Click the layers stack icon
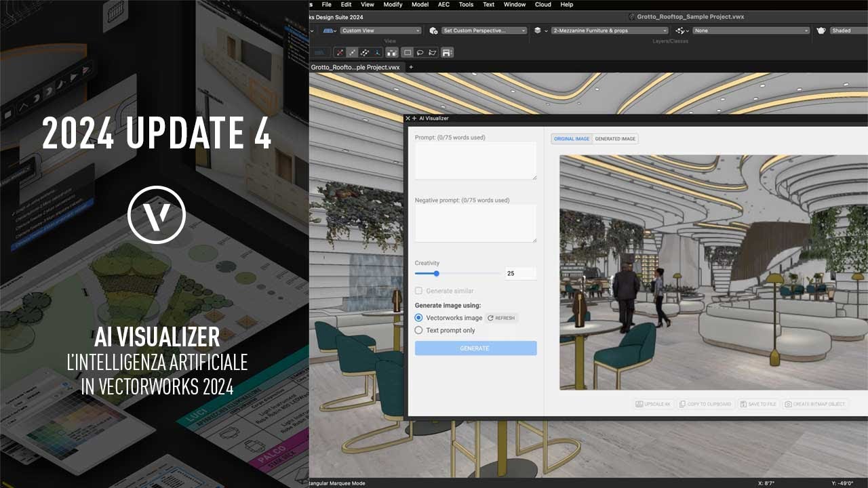 tap(538, 30)
